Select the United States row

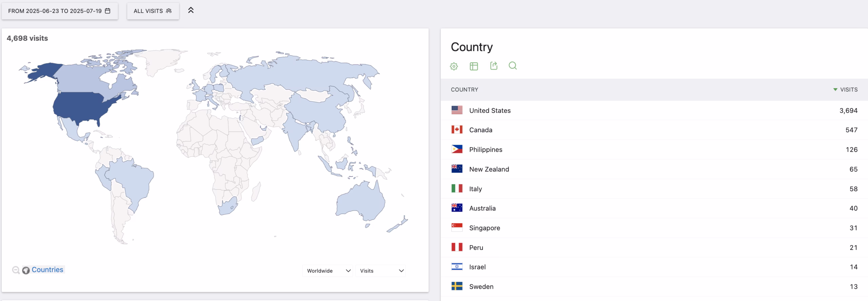coord(490,111)
